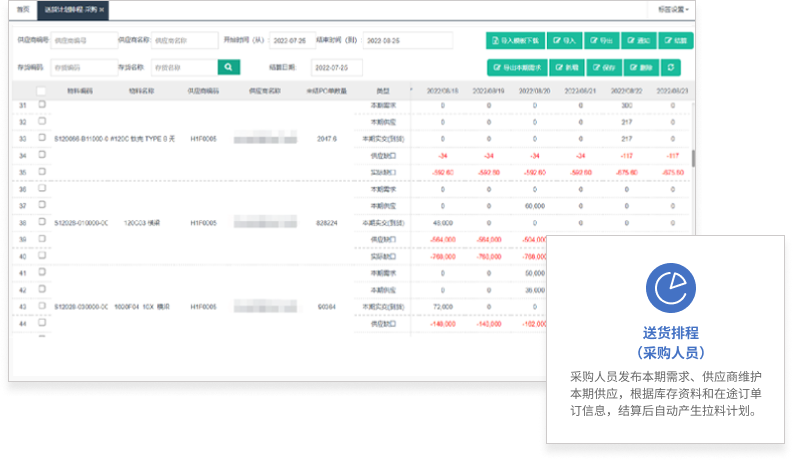Click the 通知 notify button

tap(638, 41)
